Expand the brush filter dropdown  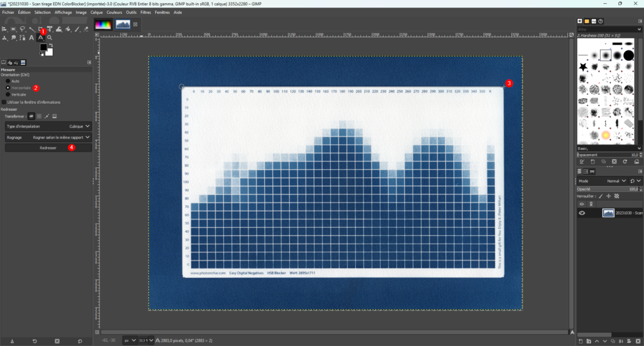pos(639,29)
